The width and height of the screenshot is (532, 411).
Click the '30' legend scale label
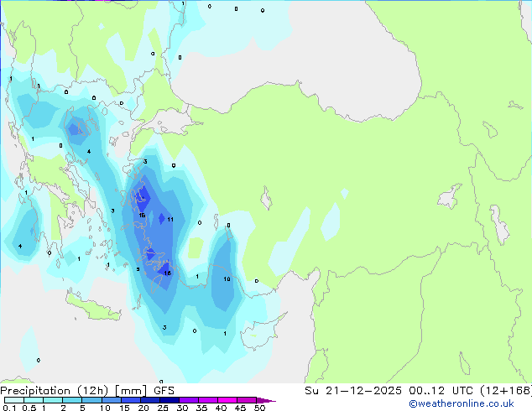pyautogui.click(x=182, y=408)
